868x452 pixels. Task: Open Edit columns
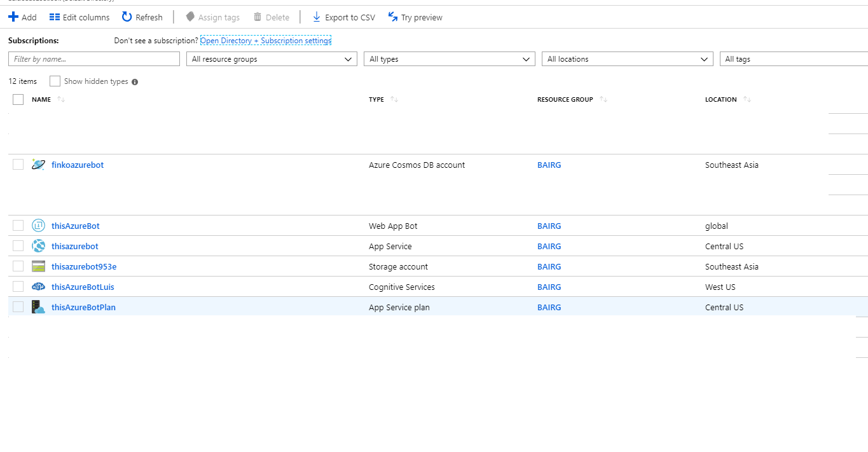pos(79,17)
